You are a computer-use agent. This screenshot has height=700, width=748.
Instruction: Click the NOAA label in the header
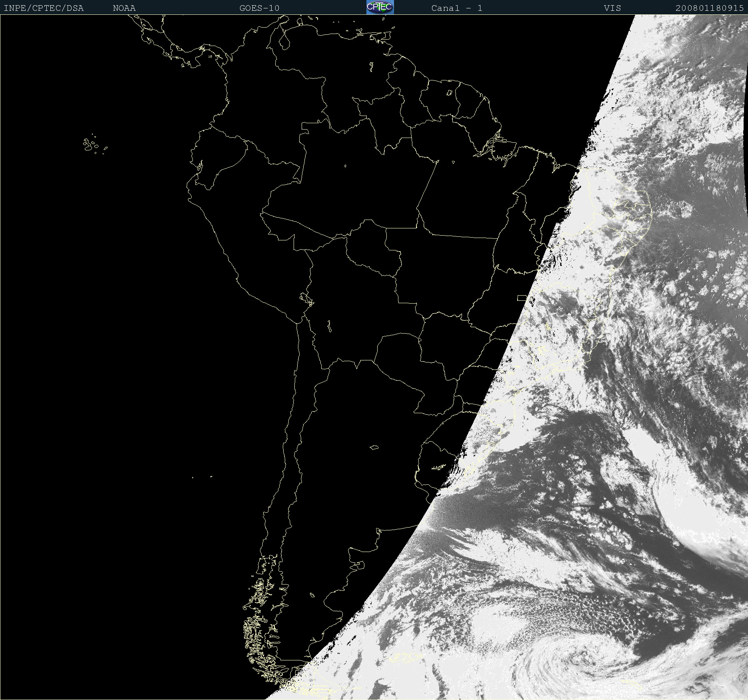(x=124, y=8)
